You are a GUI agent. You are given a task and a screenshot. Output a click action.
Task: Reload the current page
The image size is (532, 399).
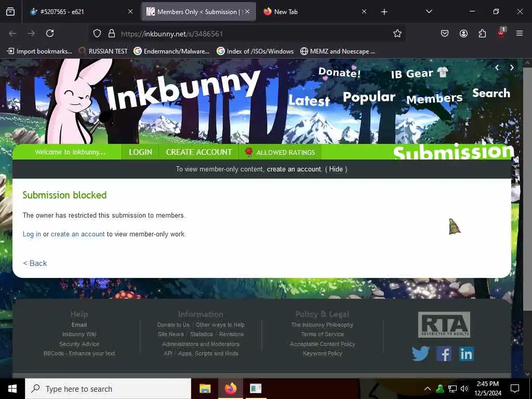50,33
